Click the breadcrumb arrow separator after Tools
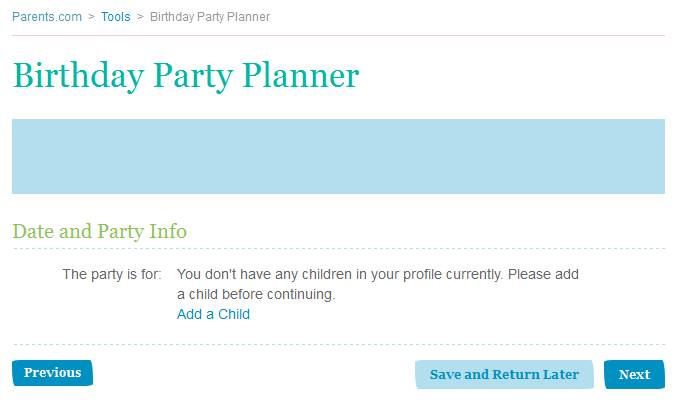 pyautogui.click(x=140, y=17)
